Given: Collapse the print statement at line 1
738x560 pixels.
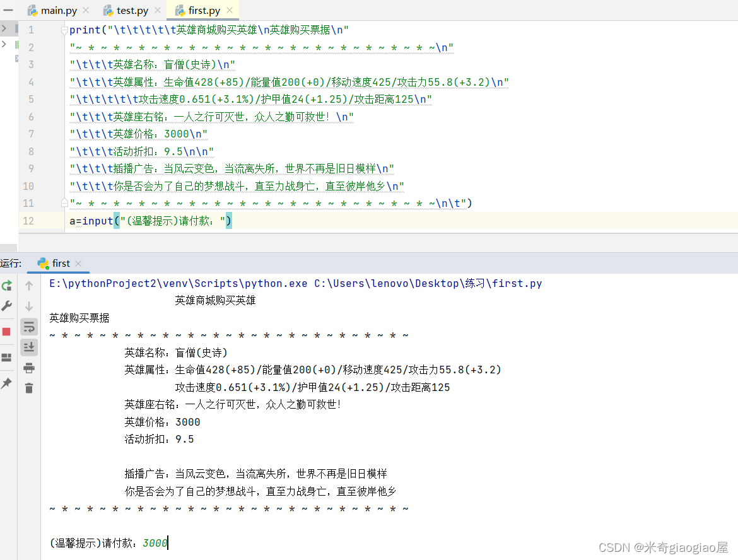Looking at the screenshot, I should click(64, 31).
